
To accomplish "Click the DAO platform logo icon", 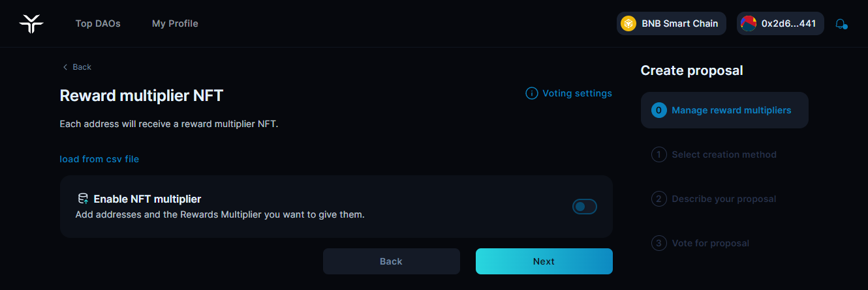I will tap(31, 23).
